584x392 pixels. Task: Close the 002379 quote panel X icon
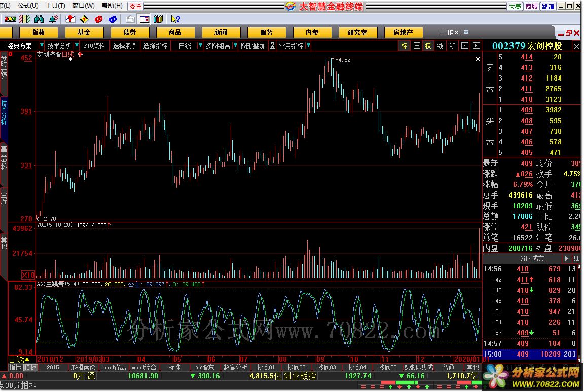576,46
